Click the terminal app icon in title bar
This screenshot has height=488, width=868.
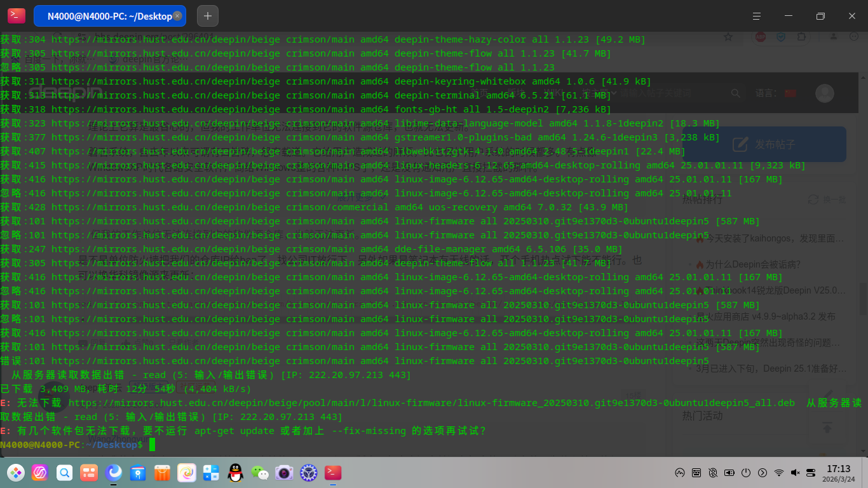17,16
